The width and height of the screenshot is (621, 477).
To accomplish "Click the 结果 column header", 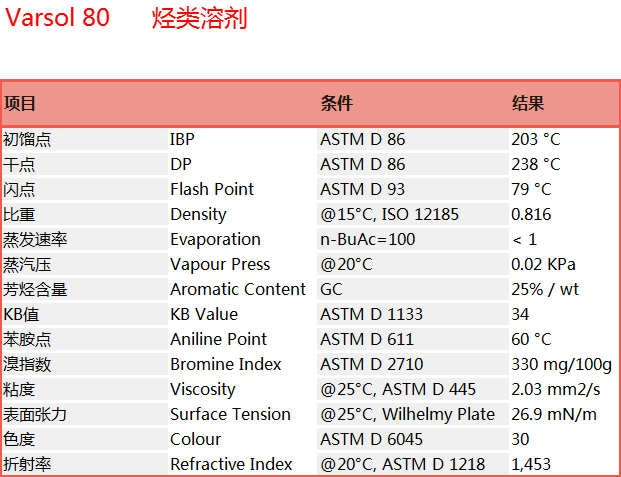I will 528,104.
